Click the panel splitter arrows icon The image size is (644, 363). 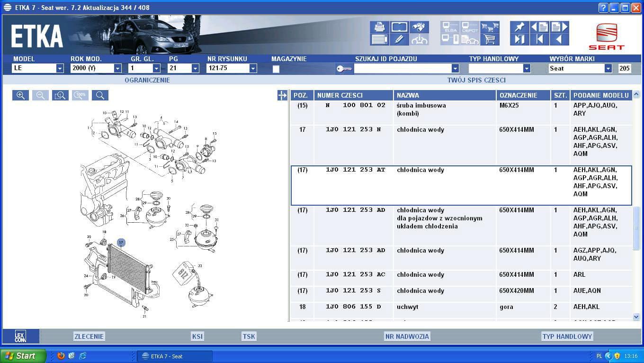click(282, 95)
